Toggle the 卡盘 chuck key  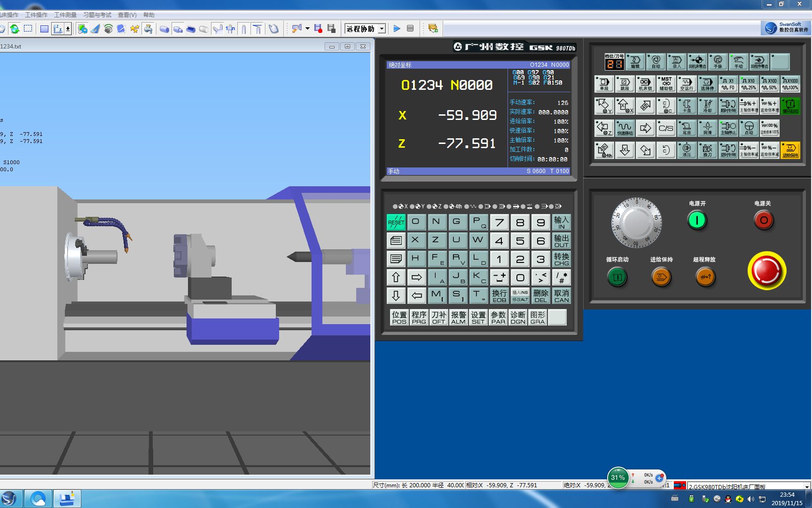[x=687, y=106]
